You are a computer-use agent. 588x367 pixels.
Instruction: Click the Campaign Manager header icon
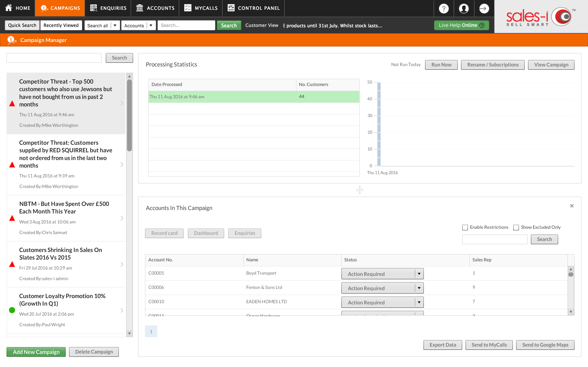11,40
